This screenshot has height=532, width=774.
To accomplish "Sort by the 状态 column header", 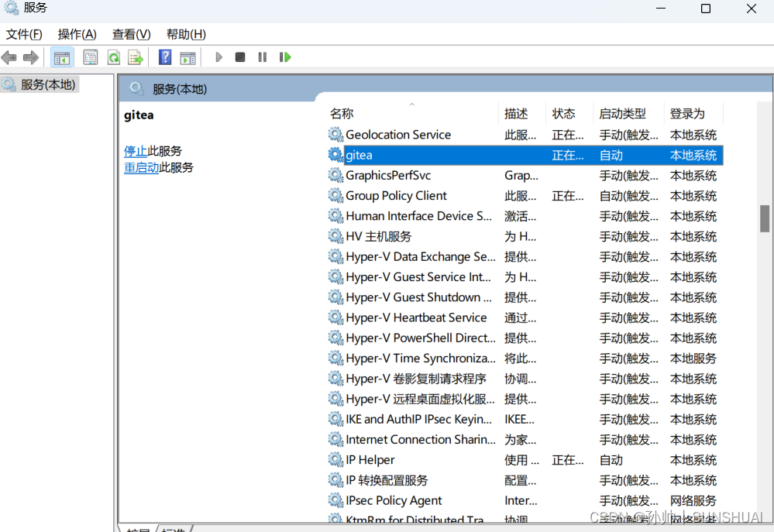I will (x=570, y=113).
